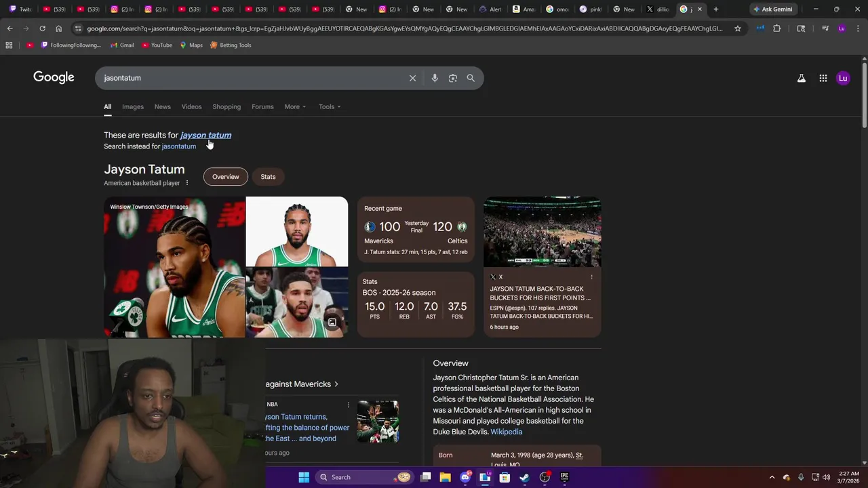Open the Maps bookmark

191,45
